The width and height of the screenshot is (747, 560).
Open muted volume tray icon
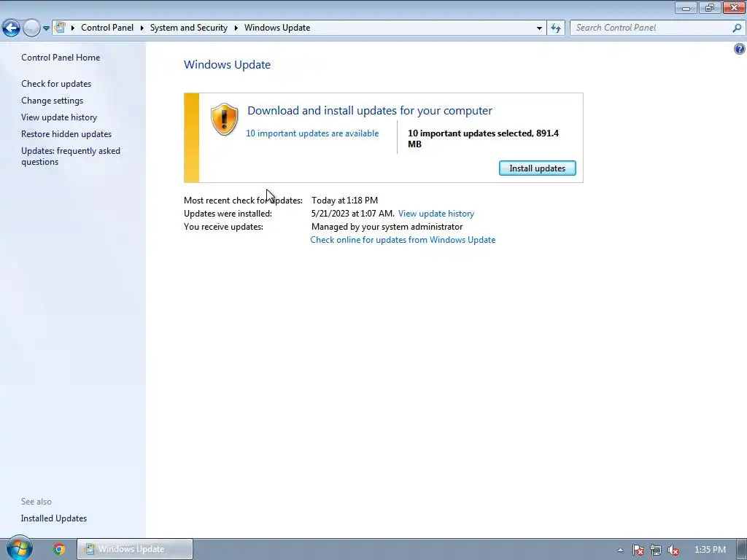[x=673, y=550]
